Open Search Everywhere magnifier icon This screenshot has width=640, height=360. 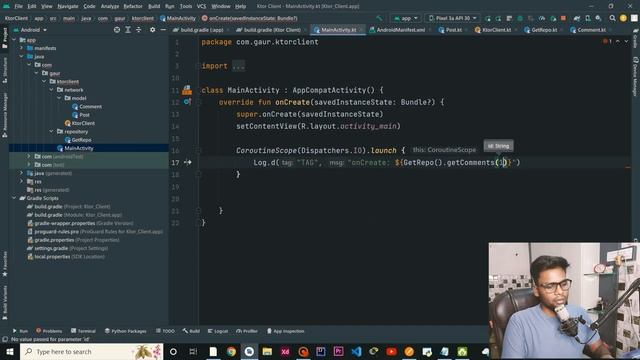[x=612, y=18]
